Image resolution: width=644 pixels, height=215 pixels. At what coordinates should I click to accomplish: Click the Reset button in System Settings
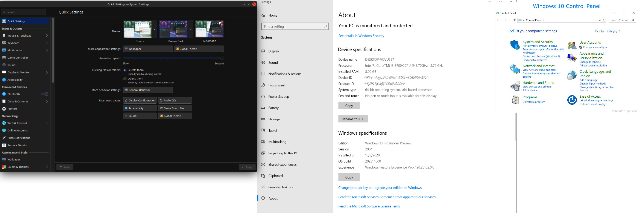[65, 167]
